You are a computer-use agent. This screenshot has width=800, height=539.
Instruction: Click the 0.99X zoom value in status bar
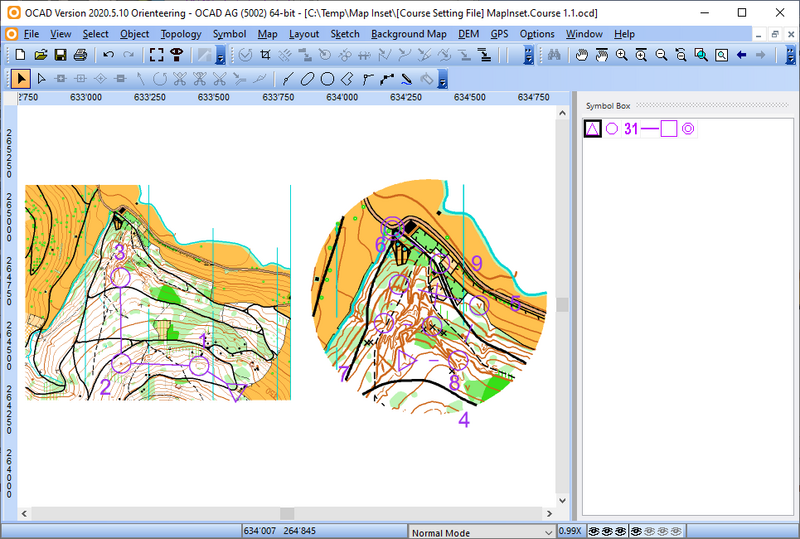[x=570, y=531]
